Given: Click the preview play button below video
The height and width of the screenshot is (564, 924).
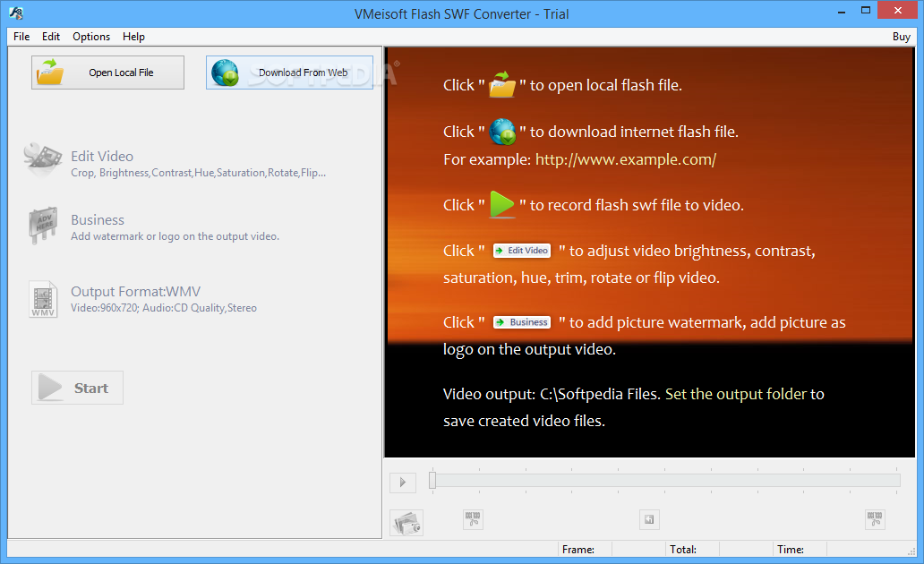Looking at the screenshot, I should [403, 483].
